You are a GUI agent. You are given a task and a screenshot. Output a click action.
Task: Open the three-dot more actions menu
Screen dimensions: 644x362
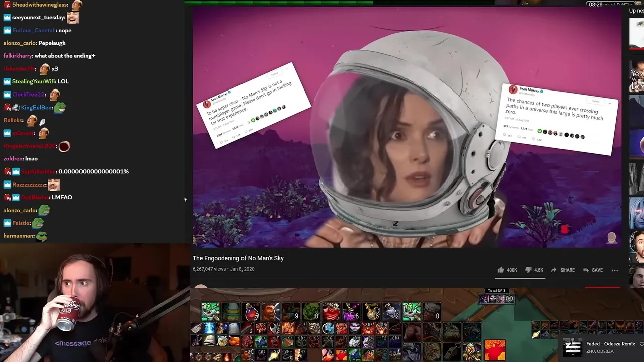click(615, 270)
